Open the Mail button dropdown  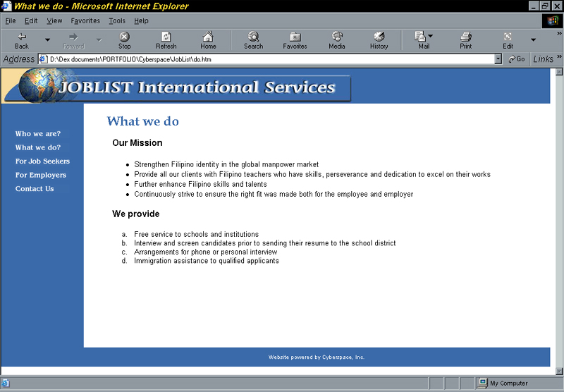coord(431,36)
